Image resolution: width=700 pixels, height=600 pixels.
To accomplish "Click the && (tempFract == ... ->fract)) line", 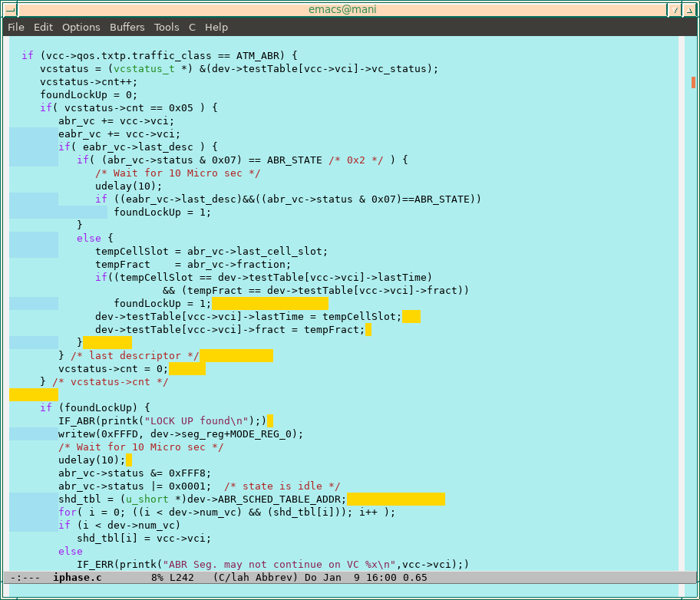I will point(315,290).
